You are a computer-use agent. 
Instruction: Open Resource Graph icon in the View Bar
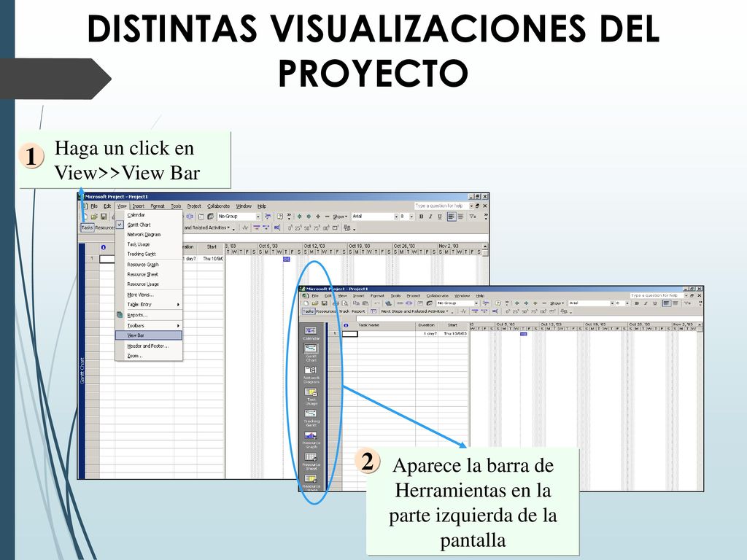click(311, 435)
